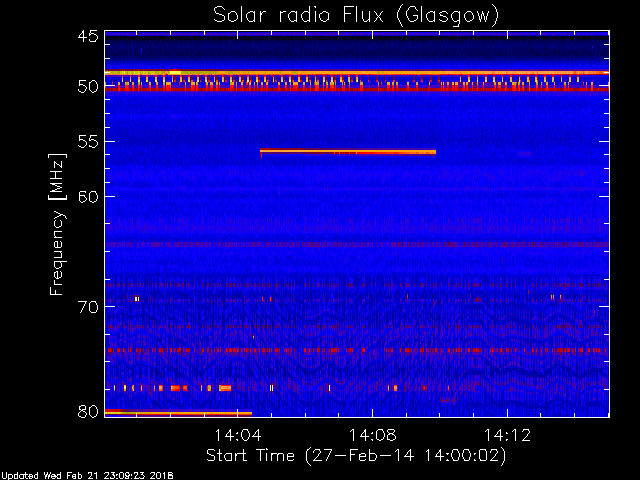Click the 14:12 time tick label
The height and width of the screenshot is (480, 640).
(507, 436)
